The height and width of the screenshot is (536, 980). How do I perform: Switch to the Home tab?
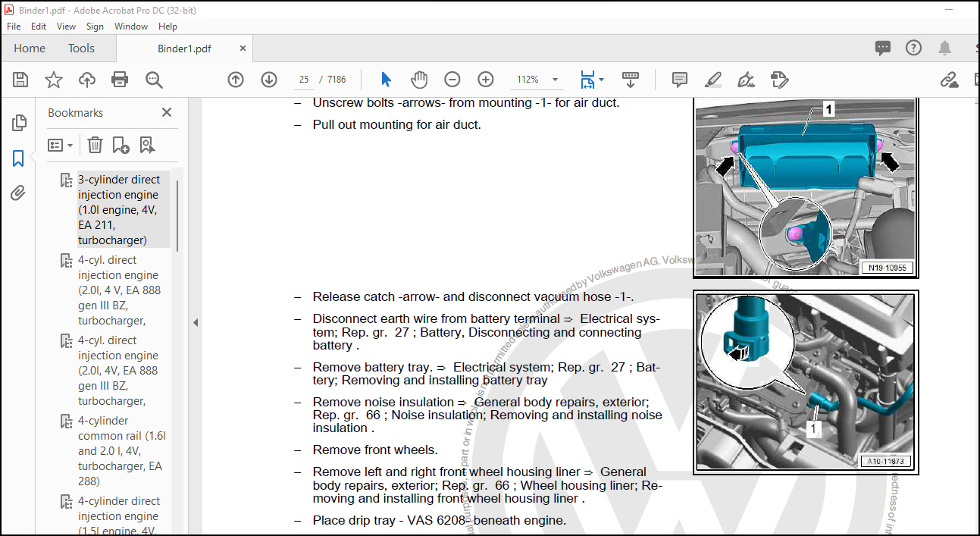point(30,48)
